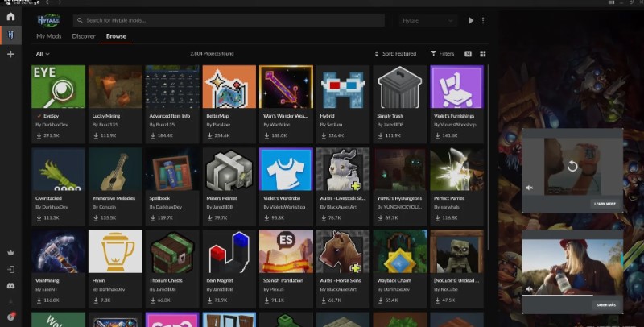Click author VioletWorkshop under Violet's Furnishings
This screenshot has width=644, height=327.
pos(458,125)
